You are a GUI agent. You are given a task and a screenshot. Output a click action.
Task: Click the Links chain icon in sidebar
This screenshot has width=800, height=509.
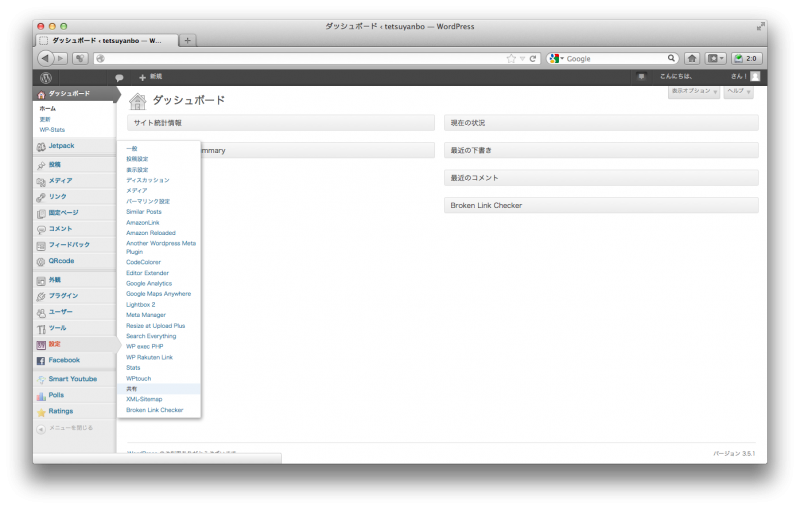pos(41,197)
